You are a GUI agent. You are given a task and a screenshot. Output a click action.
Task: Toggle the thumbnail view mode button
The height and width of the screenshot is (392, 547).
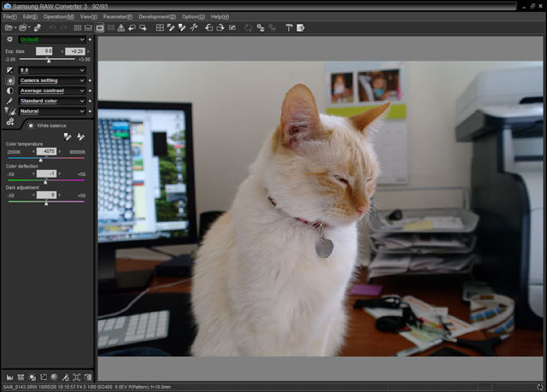point(74,28)
